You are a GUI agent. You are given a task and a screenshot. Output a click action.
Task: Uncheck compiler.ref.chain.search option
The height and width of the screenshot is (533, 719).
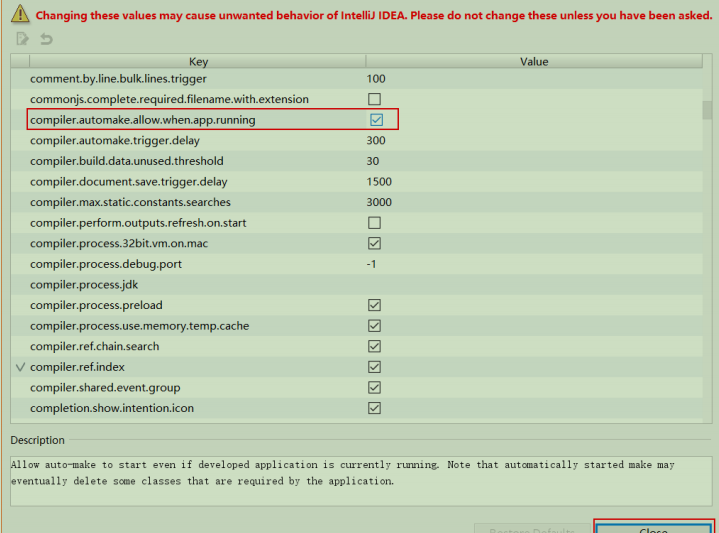374,347
